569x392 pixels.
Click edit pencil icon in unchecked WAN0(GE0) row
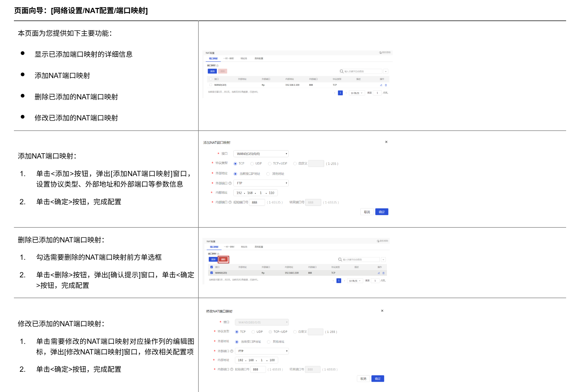click(381, 85)
